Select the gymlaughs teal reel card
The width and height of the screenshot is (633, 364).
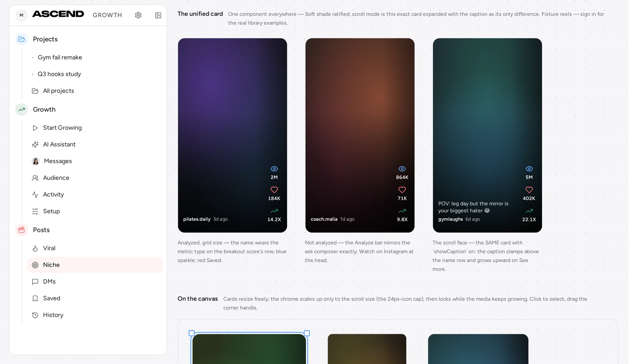point(487,135)
